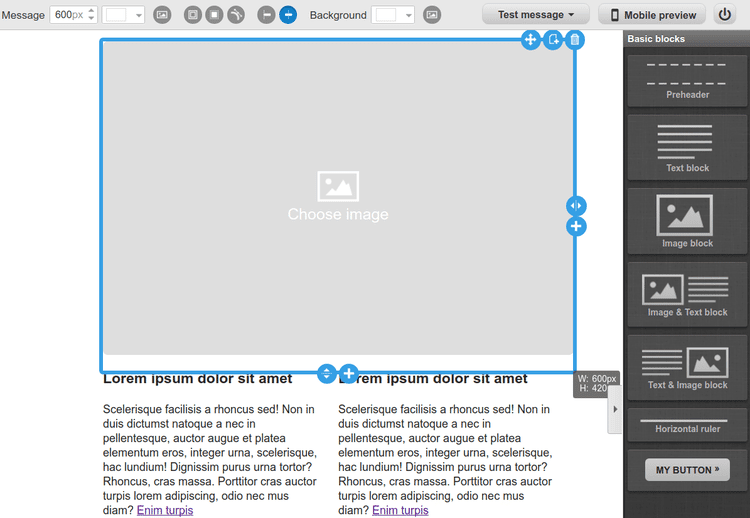The image size is (750, 518).
Task: Click the left column Scelerisque paragraph
Action: tap(210, 460)
